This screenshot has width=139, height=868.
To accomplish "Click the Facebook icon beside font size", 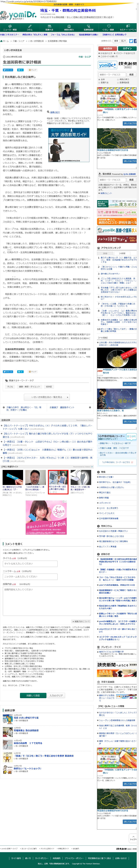I will pyautogui.click(x=135, y=41).
